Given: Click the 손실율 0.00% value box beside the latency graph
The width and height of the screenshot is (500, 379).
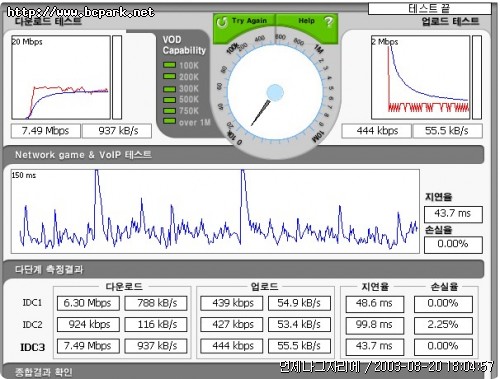Looking at the screenshot, I should coord(453,245).
